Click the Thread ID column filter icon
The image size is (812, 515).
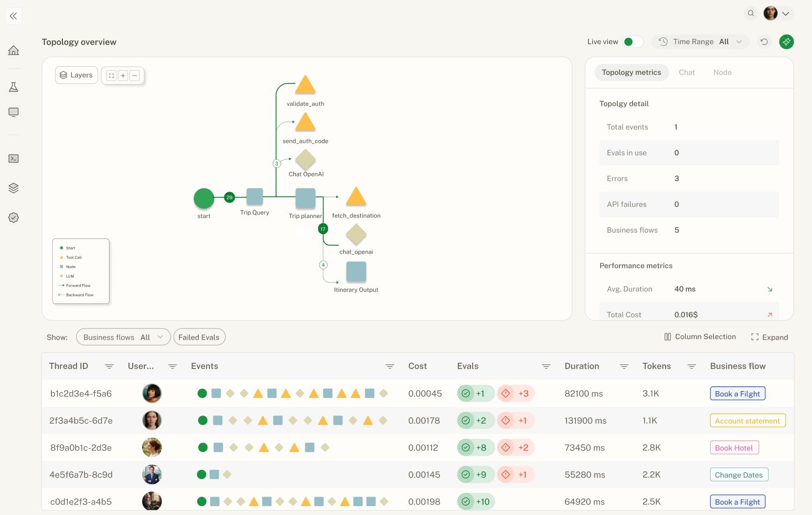point(109,366)
